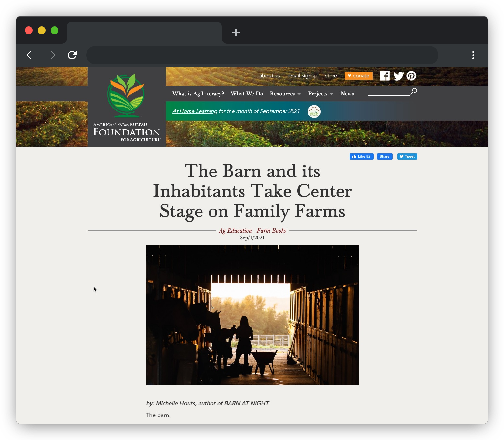Click the Sep/1/2021 date text
Viewport: 504px width, 440px height.
tap(252, 238)
